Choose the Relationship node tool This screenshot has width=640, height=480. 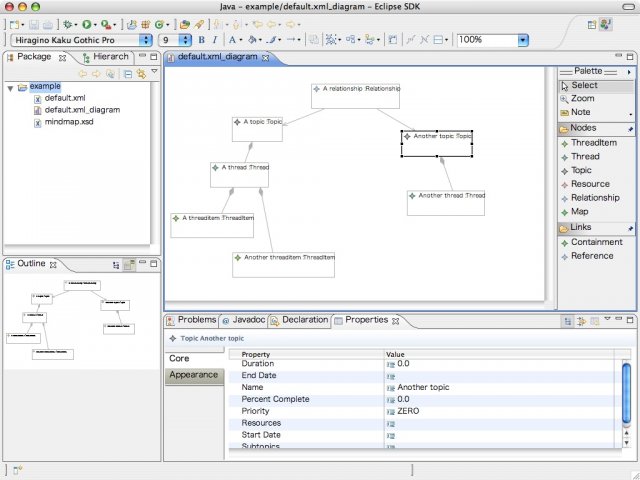[594, 198]
